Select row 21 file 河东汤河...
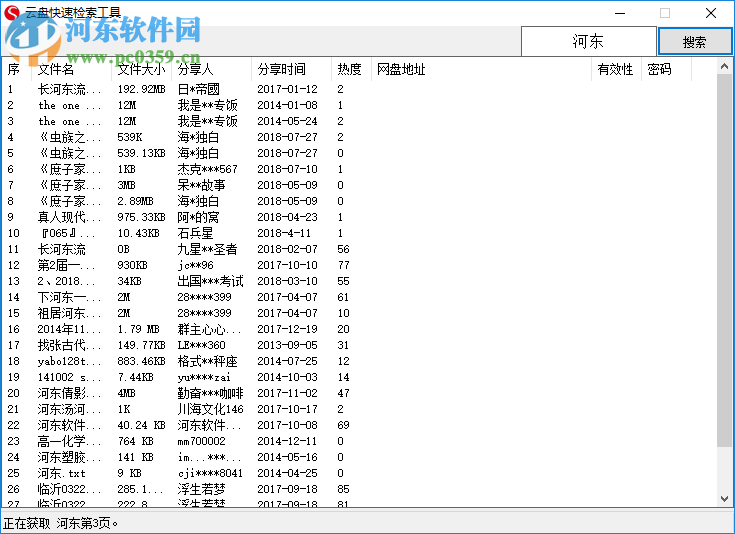 (359, 409)
